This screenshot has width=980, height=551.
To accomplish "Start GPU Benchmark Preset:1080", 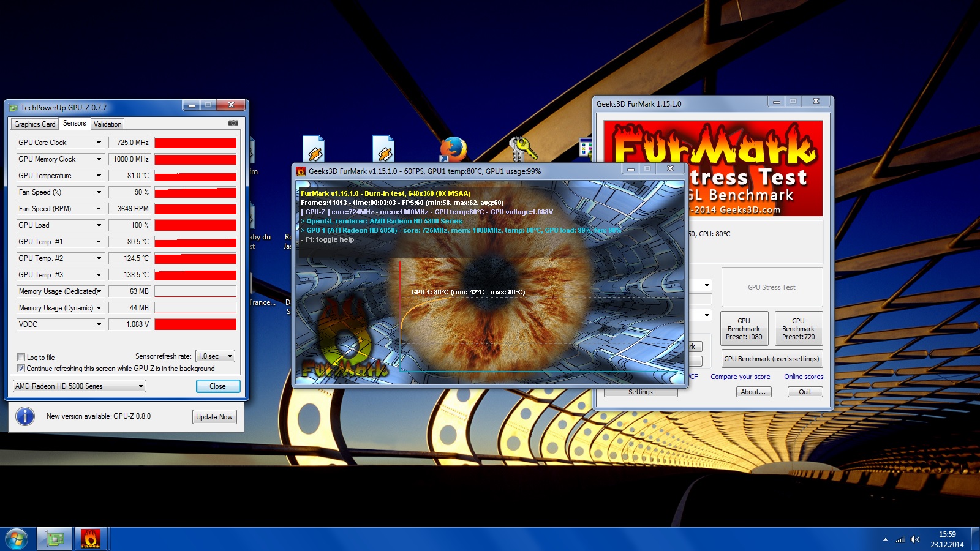I will click(x=744, y=329).
